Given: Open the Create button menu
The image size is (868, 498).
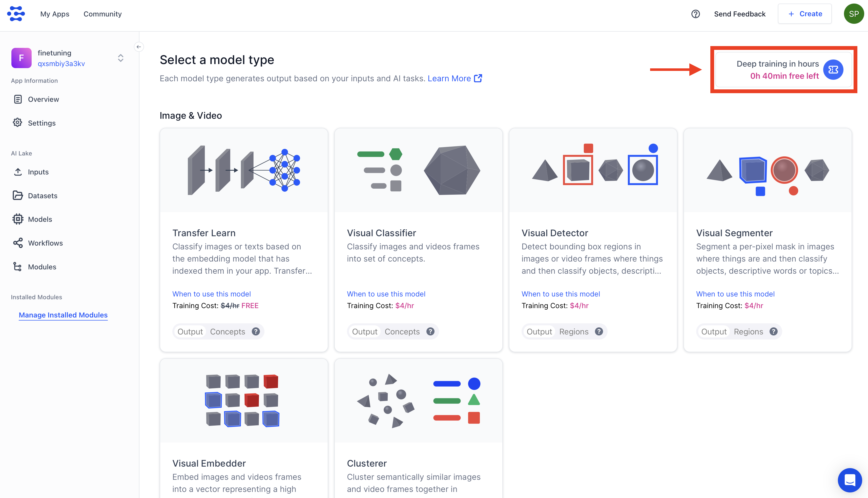Looking at the screenshot, I should point(805,14).
